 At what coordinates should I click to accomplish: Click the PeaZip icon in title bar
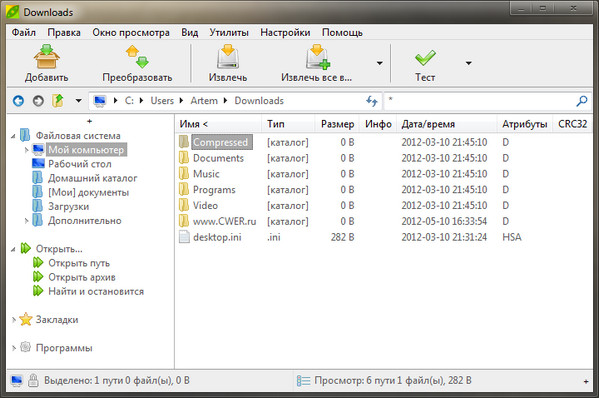coord(13,12)
